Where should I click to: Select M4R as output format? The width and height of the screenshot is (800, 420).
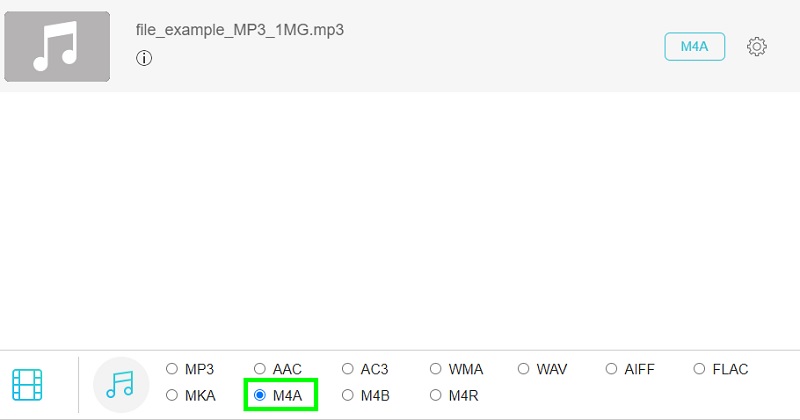[x=436, y=395]
